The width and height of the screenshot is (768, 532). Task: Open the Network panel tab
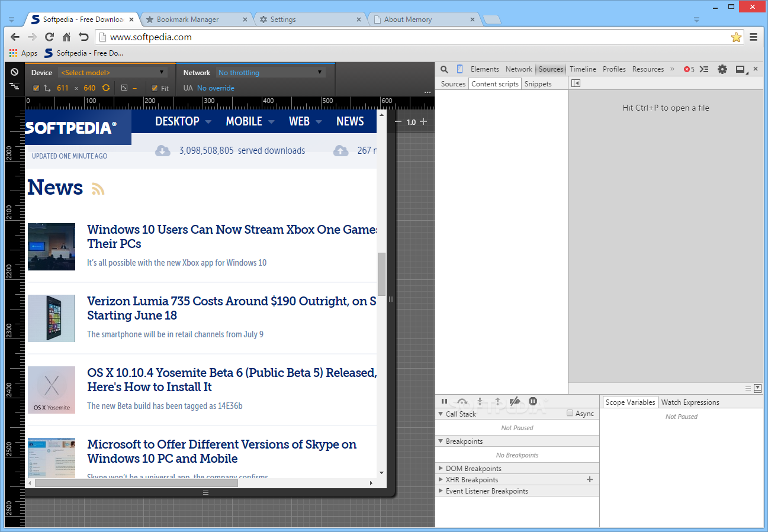pos(519,69)
